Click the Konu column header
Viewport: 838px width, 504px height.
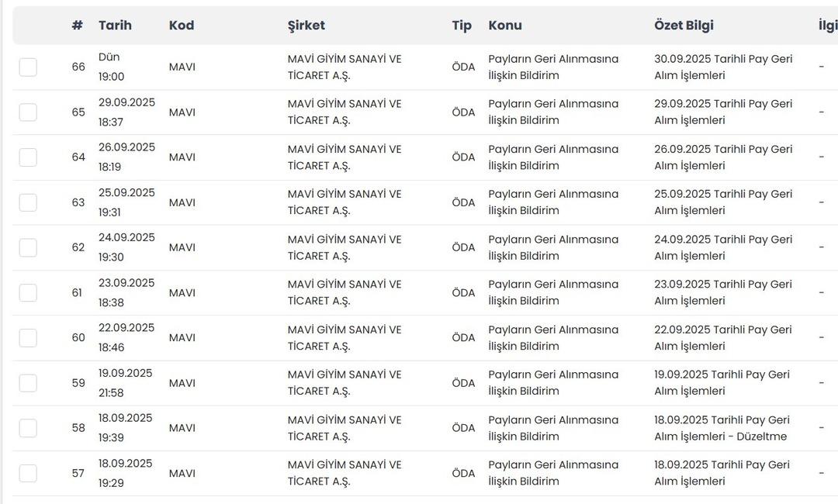tap(505, 26)
